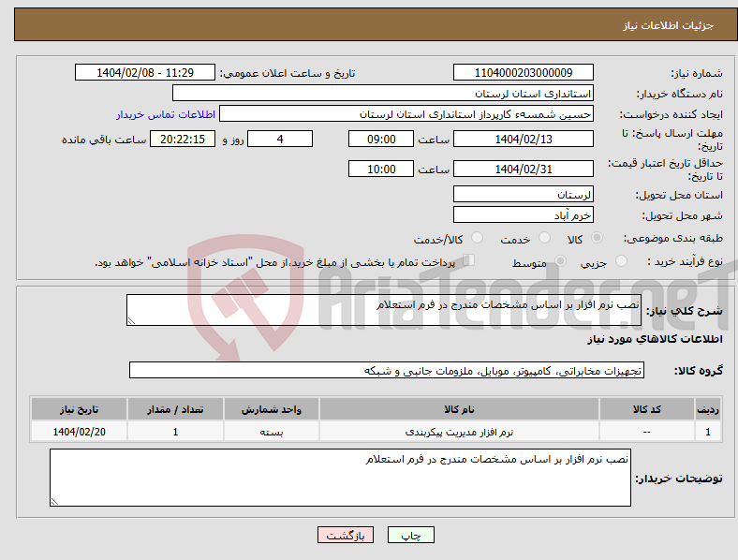This screenshot has height=560, width=738.
Task: Click the کد کالا column header
Action: click(647, 409)
